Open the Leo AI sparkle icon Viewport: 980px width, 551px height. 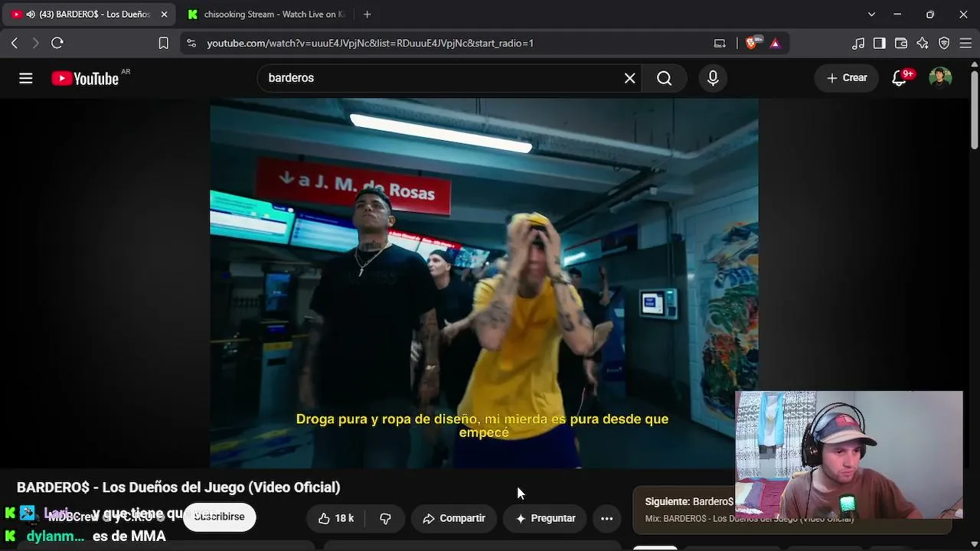point(923,43)
